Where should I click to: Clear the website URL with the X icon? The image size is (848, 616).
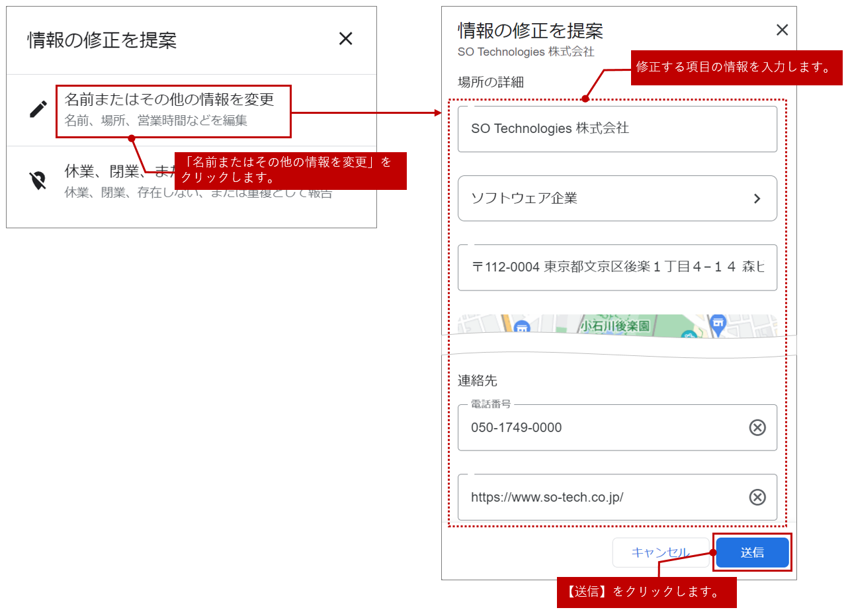pyautogui.click(x=757, y=497)
